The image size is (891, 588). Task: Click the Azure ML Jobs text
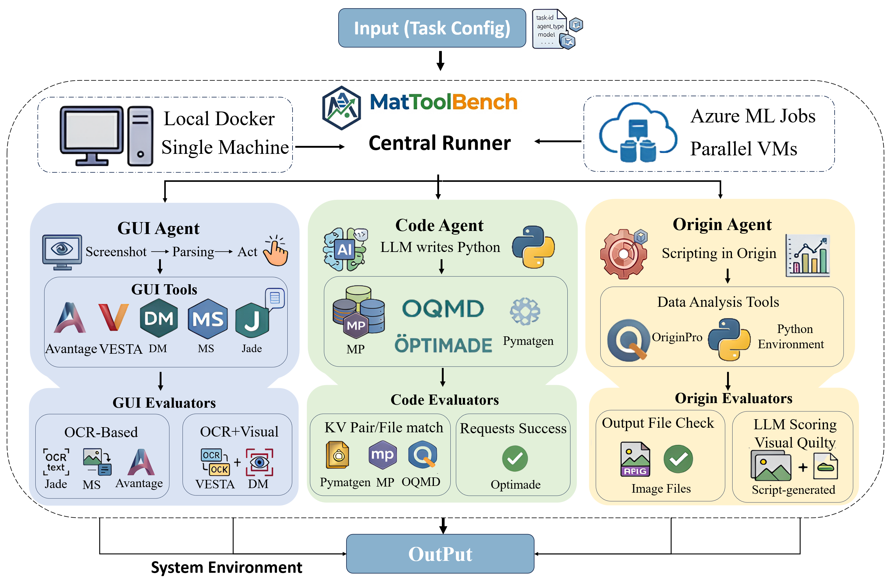coord(753,116)
